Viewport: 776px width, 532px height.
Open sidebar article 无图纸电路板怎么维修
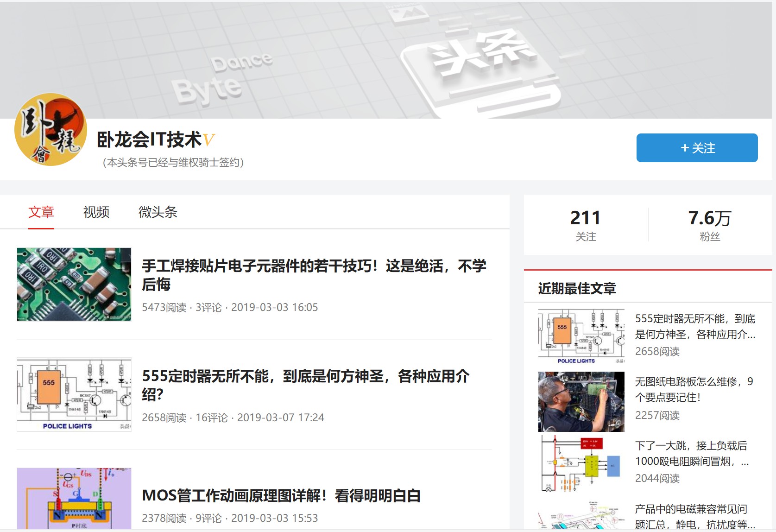694,389
